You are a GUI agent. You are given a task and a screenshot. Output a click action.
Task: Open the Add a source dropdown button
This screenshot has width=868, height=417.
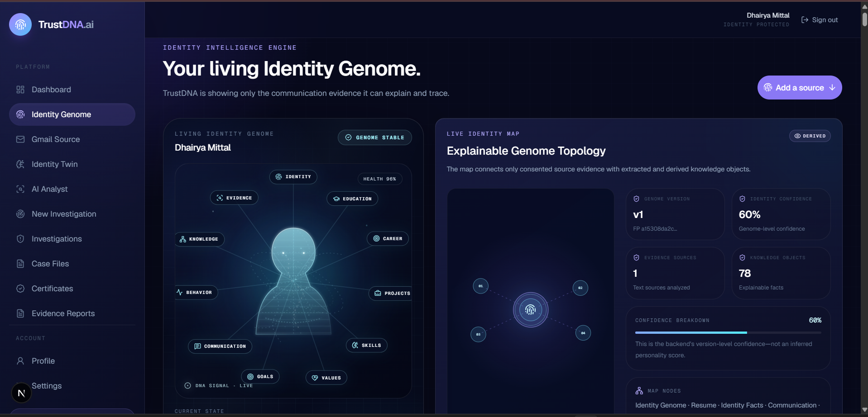(x=800, y=88)
